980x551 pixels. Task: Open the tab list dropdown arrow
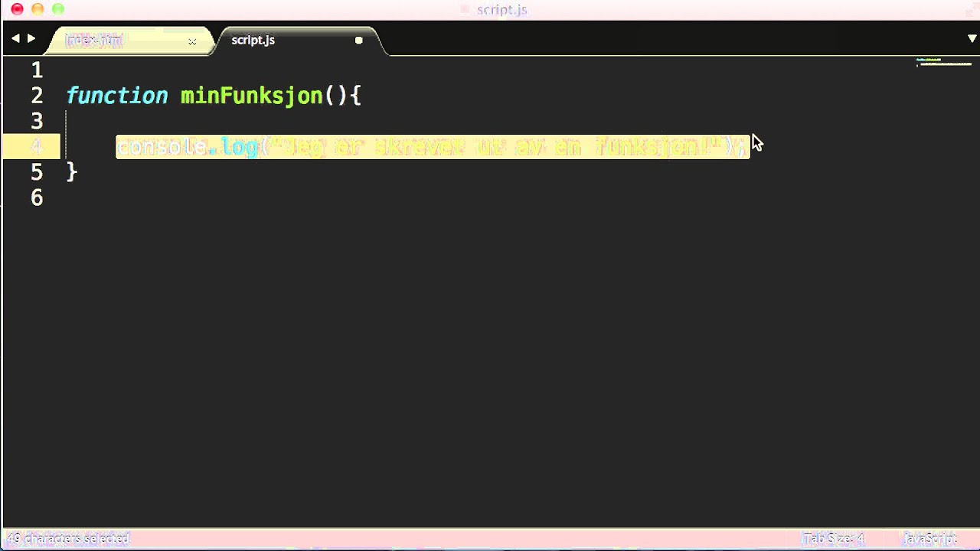click(972, 38)
